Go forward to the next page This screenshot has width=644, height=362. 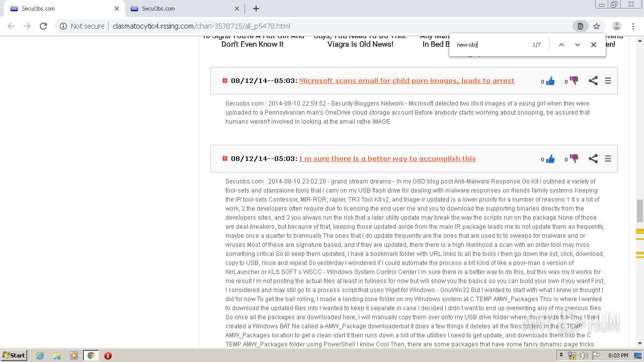click(27, 26)
